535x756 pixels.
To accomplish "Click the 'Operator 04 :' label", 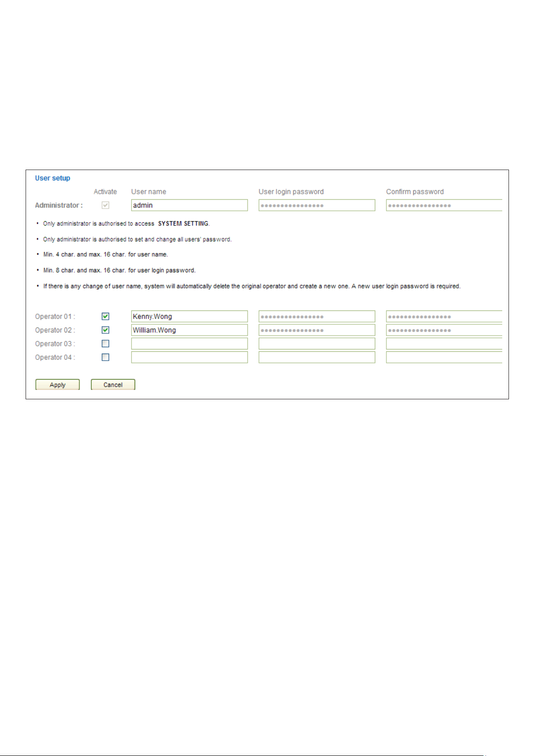I will 55,357.
